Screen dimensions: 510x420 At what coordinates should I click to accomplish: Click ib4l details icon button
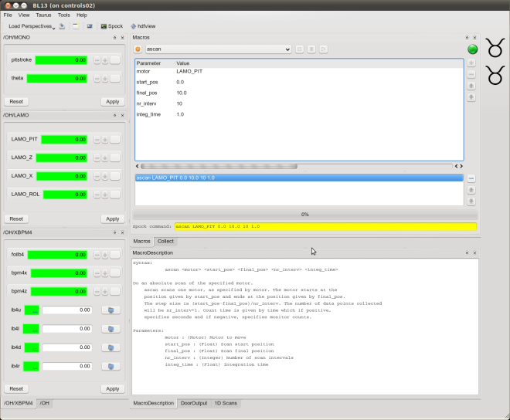tap(111, 329)
